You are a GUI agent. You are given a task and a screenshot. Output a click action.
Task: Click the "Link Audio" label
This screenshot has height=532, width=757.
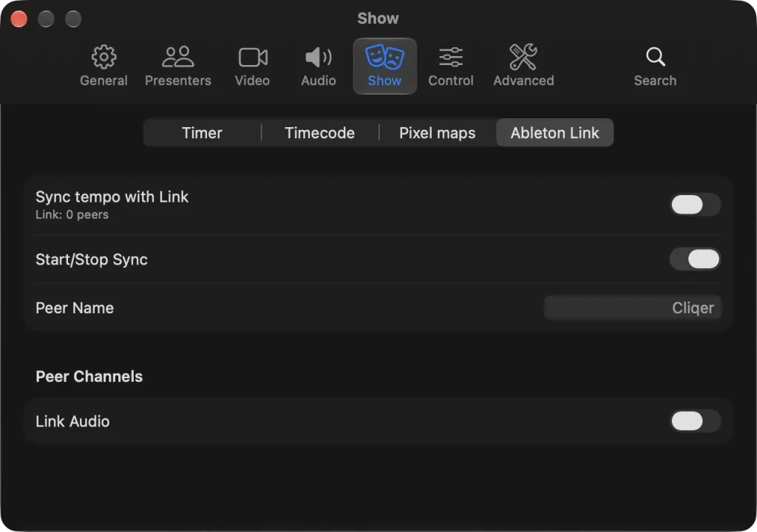tap(73, 421)
